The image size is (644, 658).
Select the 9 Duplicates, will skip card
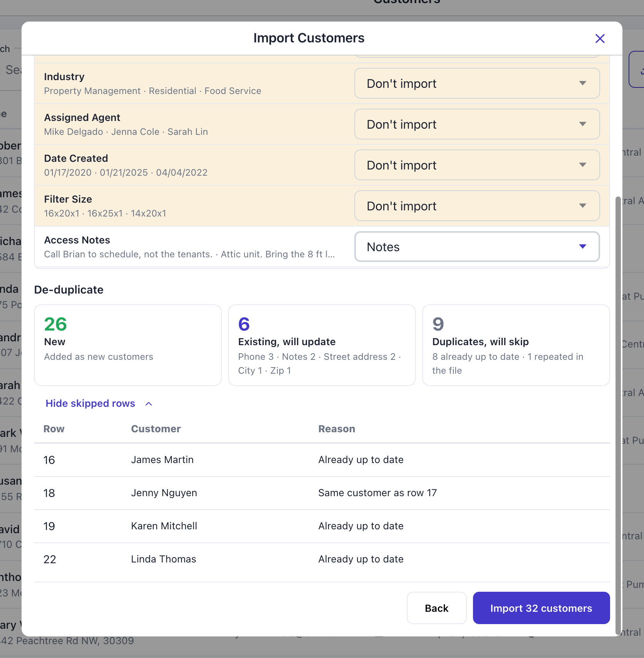(516, 345)
